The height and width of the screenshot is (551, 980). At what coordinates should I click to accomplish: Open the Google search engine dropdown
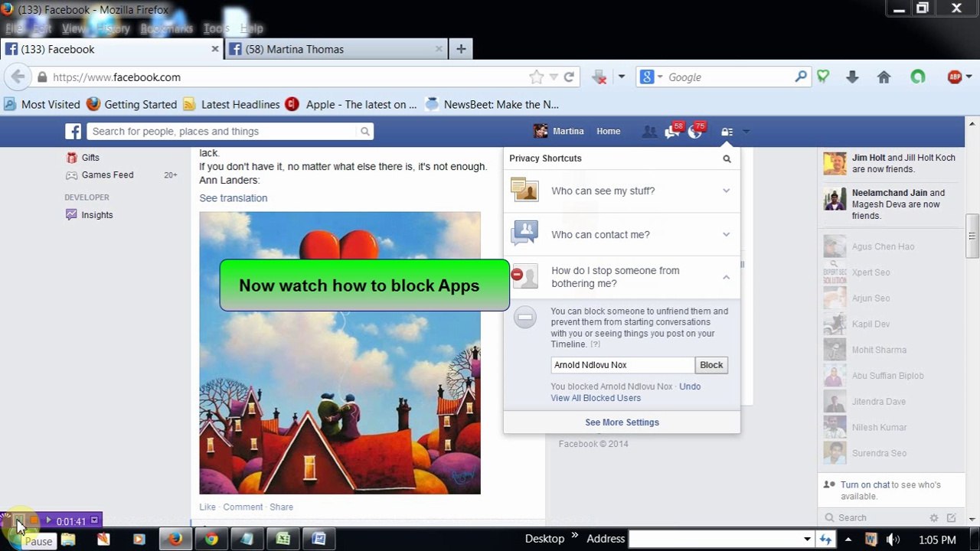(658, 77)
